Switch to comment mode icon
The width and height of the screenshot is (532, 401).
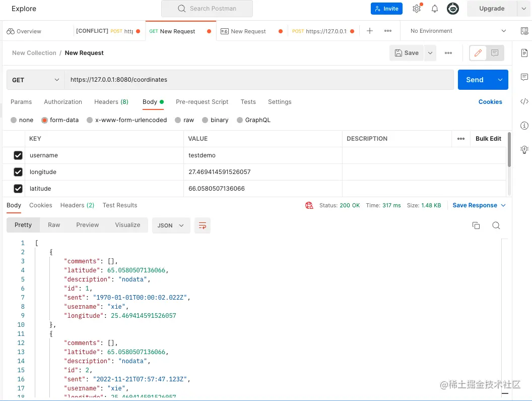coord(495,52)
